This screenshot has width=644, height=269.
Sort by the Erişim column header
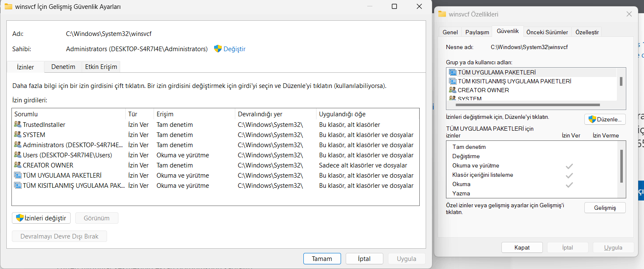coord(194,114)
